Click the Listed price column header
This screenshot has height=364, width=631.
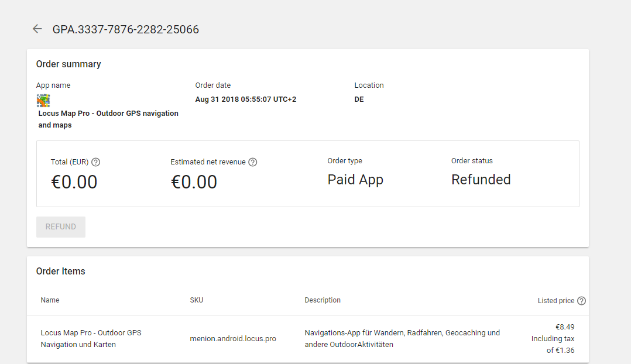pyautogui.click(x=555, y=301)
